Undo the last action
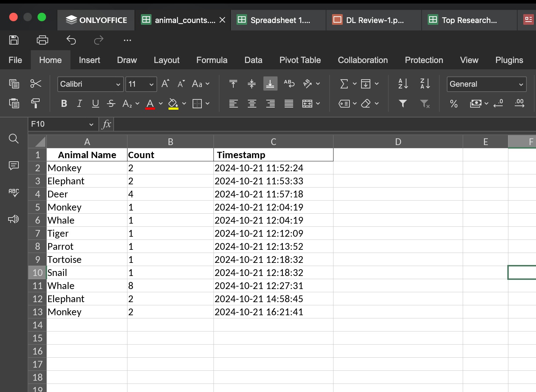Image resolution: width=536 pixels, height=392 pixels. point(71,40)
